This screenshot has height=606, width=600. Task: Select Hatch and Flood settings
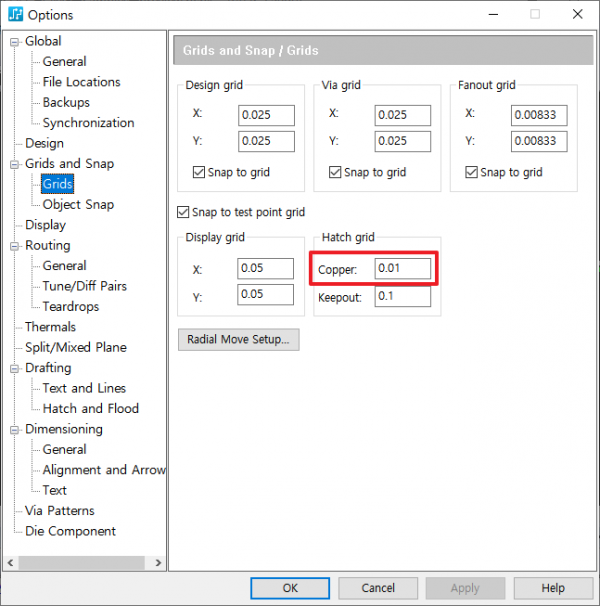coord(90,409)
